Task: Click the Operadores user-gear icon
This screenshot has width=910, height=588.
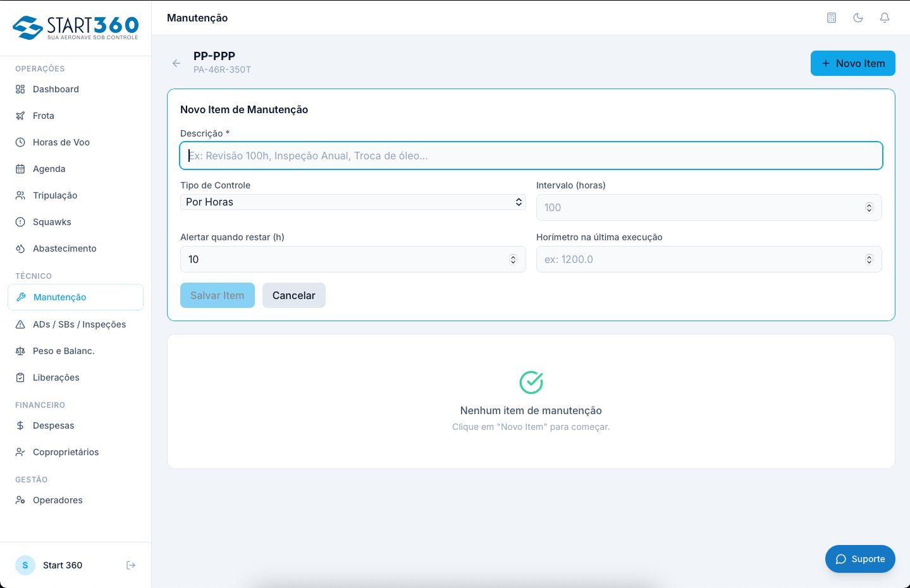Action: tap(20, 500)
